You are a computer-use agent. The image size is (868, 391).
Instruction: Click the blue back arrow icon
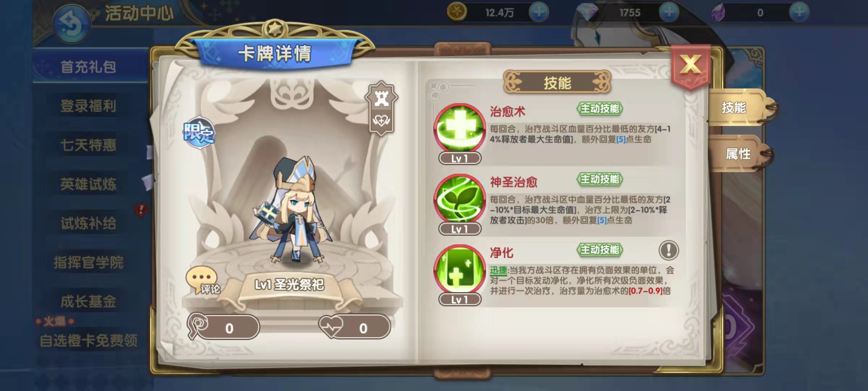point(71,24)
